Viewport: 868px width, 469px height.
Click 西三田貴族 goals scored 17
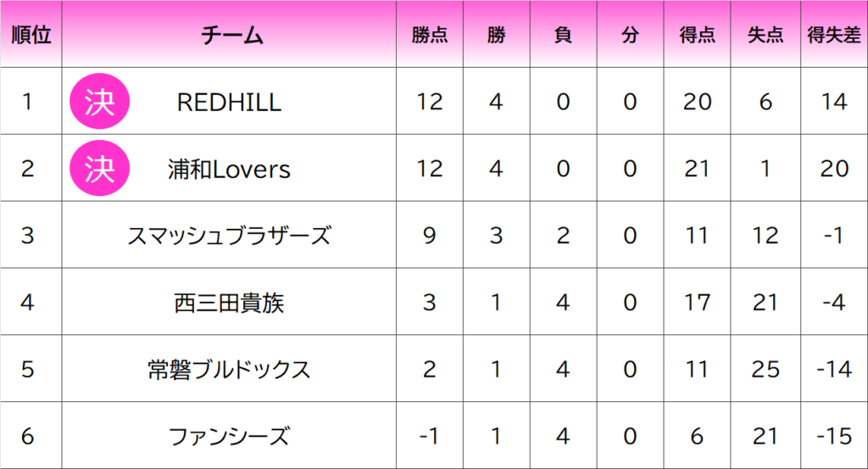[697, 302]
